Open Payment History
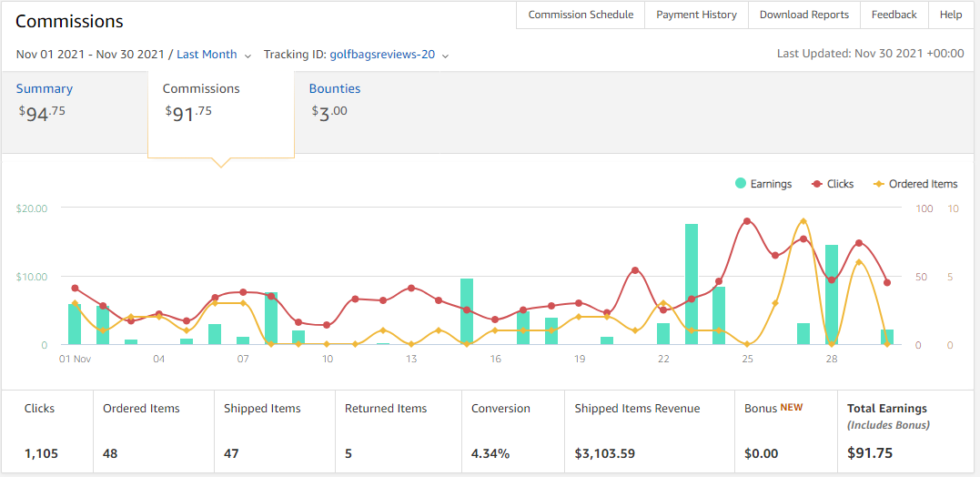980x477 pixels. coord(696,15)
